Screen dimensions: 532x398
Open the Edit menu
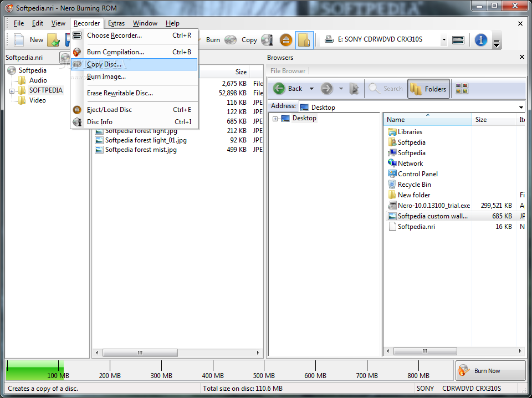(38, 23)
